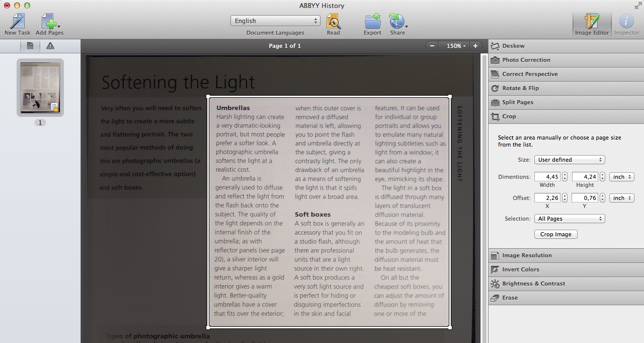Click the crop Width input field
644x343 pixels.
[x=547, y=177]
